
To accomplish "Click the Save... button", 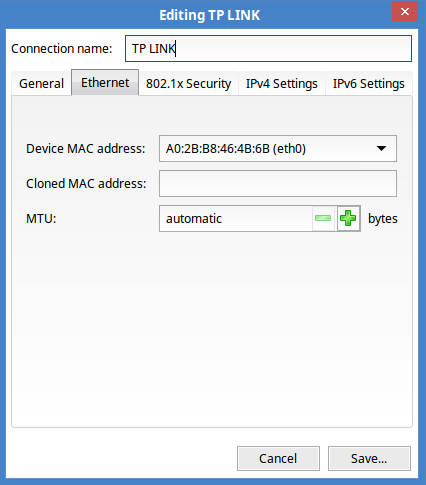I will click(x=369, y=459).
